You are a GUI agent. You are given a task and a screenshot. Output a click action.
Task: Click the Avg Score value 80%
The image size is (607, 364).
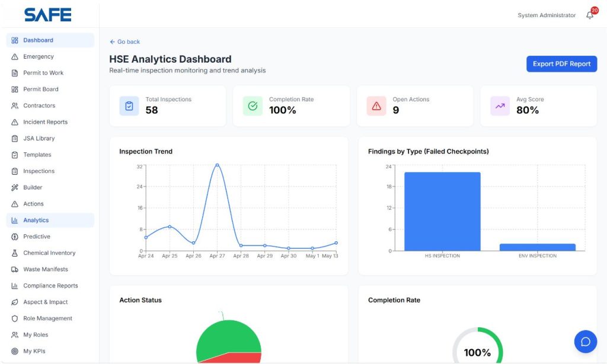[527, 110]
